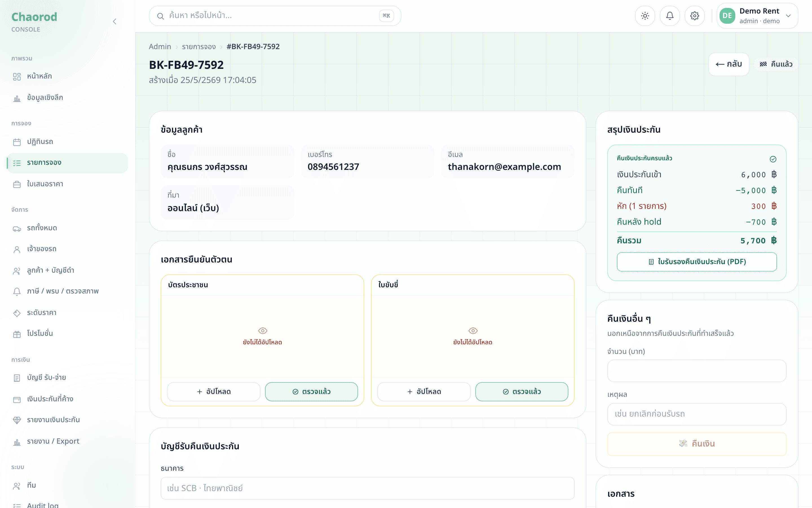The image size is (812, 508).
Task: Open settings gear in header
Action: coord(694,16)
